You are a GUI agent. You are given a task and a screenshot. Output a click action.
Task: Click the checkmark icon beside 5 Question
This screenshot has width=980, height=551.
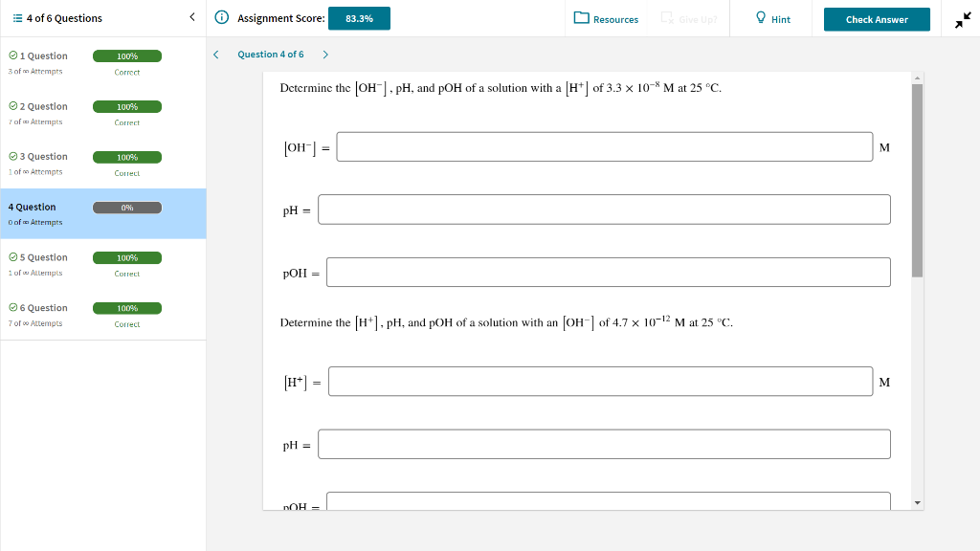click(x=12, y=256)
